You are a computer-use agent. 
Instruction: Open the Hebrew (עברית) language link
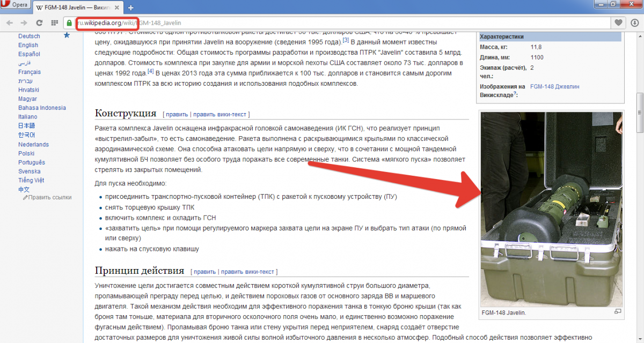point(25,81)
